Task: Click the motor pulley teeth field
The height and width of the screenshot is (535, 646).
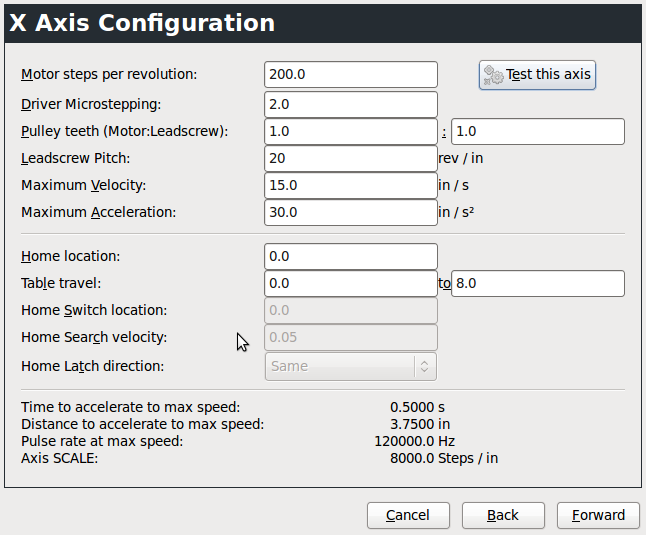Action: coord(351,131)
